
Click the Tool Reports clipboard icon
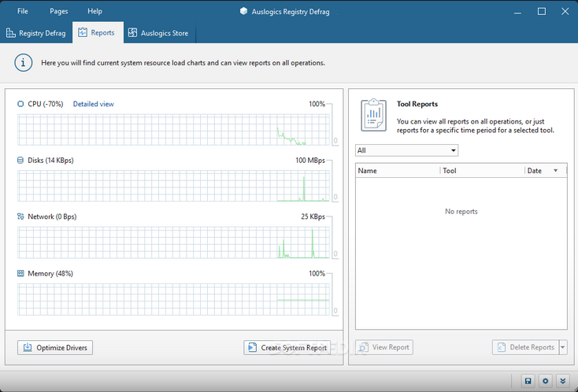click(x=373, y=115)
